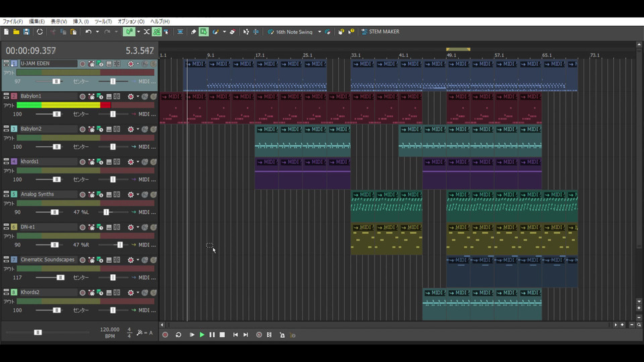Viewport: 644px width, 362px height.
Task: Open track settings gear for khords1
Action: [131, 162]
